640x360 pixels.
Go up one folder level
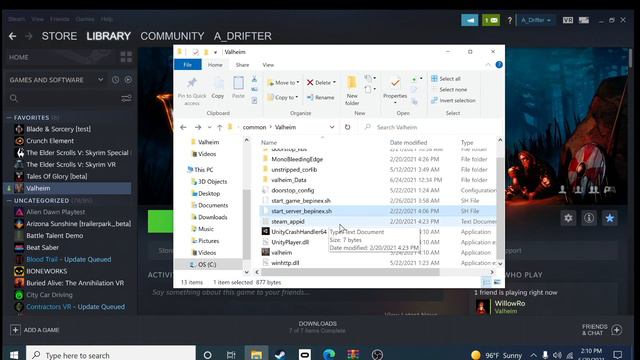coord(219,127)
